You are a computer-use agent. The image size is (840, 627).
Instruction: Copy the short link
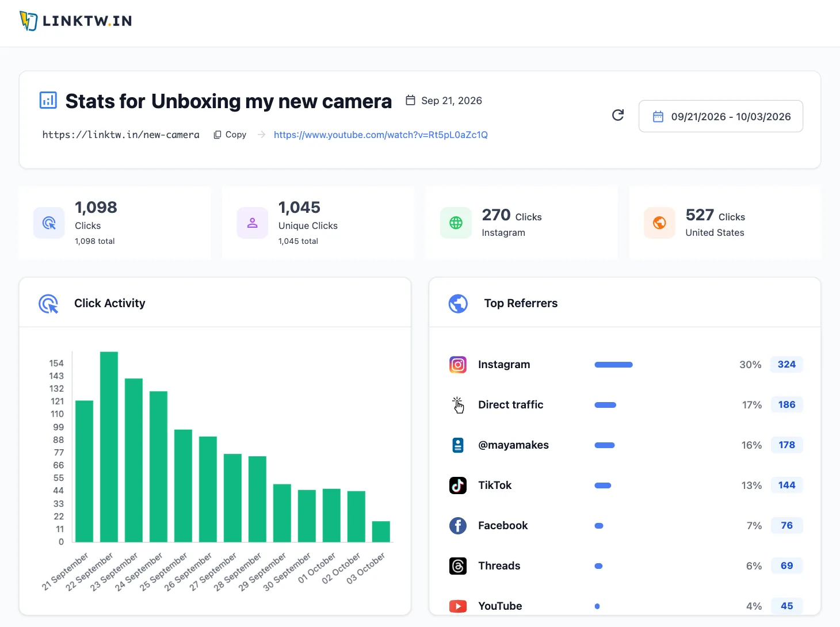[230, 135]
